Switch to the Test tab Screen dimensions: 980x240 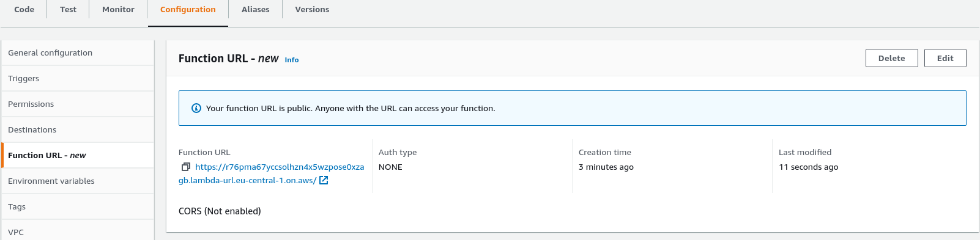coord(68,9)
